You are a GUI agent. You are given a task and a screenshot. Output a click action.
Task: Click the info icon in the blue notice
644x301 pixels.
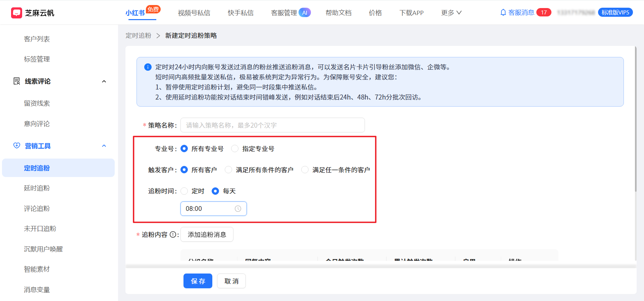pyautogui.click(x=148, y=67)
